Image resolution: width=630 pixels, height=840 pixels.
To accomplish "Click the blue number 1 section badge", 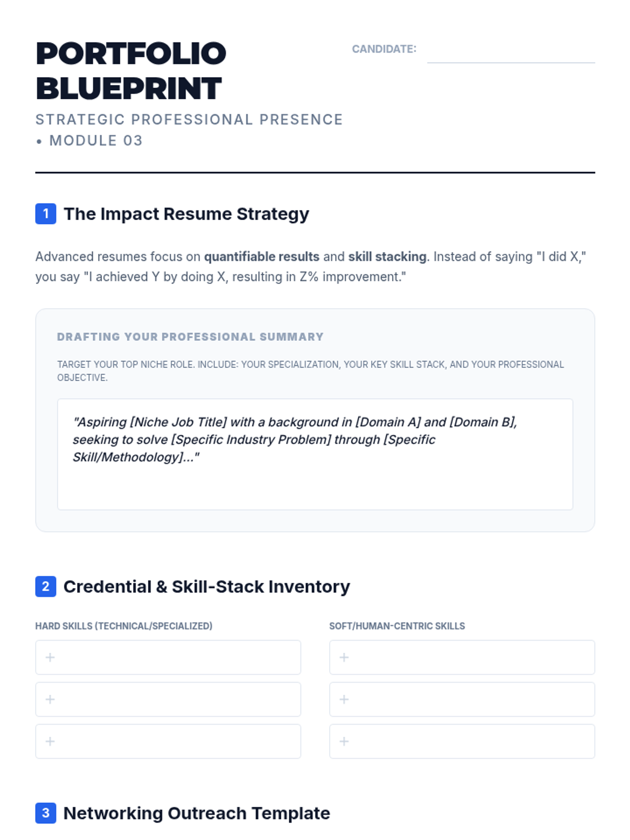I will click(x=46, y=214).
